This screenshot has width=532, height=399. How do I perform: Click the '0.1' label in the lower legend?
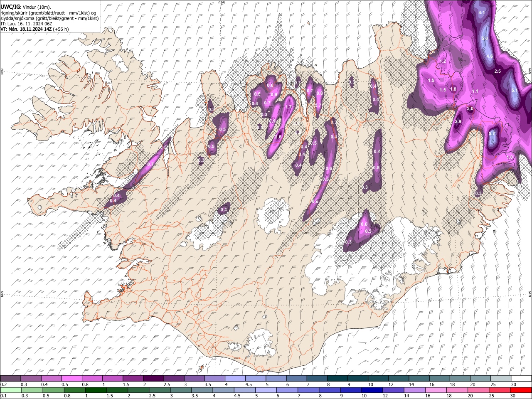(x=4, y=396)
